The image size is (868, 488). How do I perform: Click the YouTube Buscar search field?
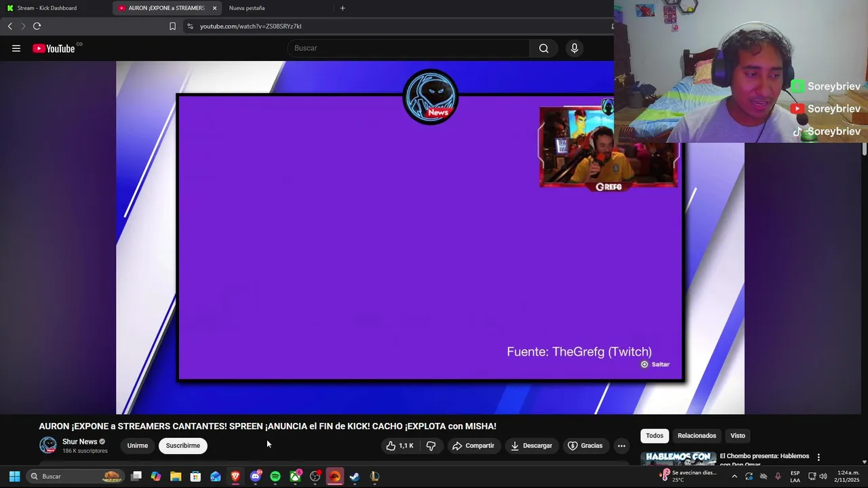pos(408,48)
